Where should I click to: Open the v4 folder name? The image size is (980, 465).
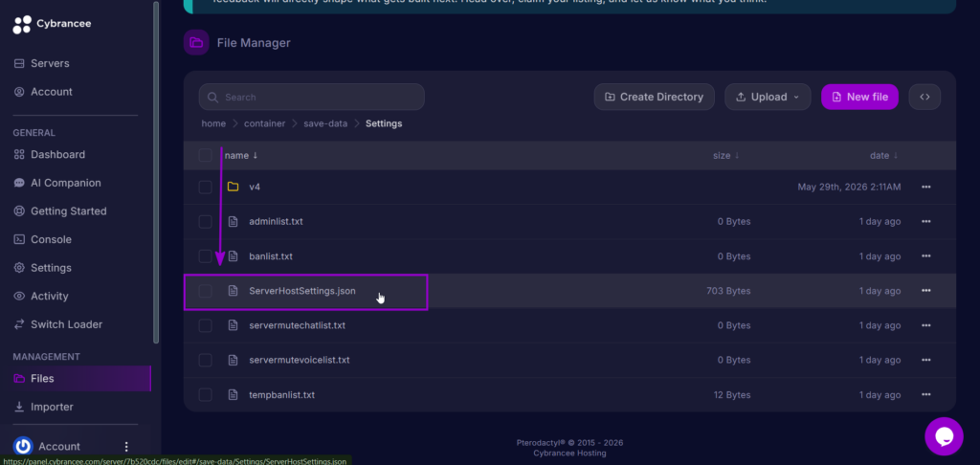click(x=255, y=187)
